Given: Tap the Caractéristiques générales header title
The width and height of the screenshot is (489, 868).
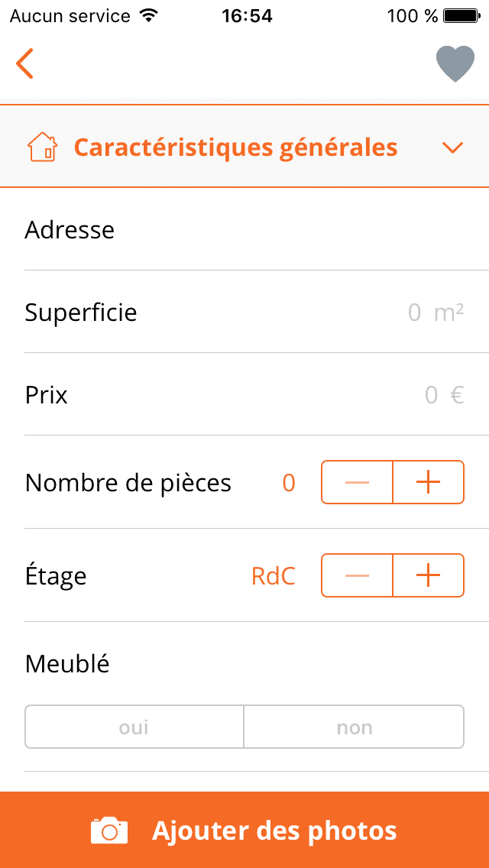Looking at the screenshot, I should (235, 147).
